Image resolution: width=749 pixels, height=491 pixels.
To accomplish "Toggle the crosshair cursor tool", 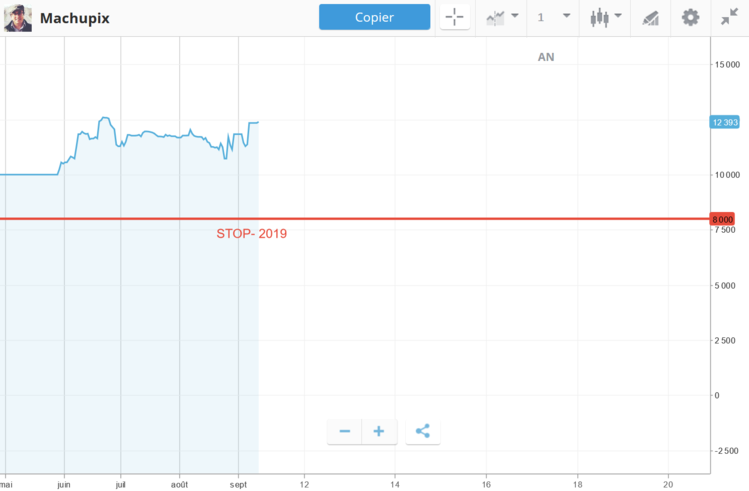I will pos(454,17).
